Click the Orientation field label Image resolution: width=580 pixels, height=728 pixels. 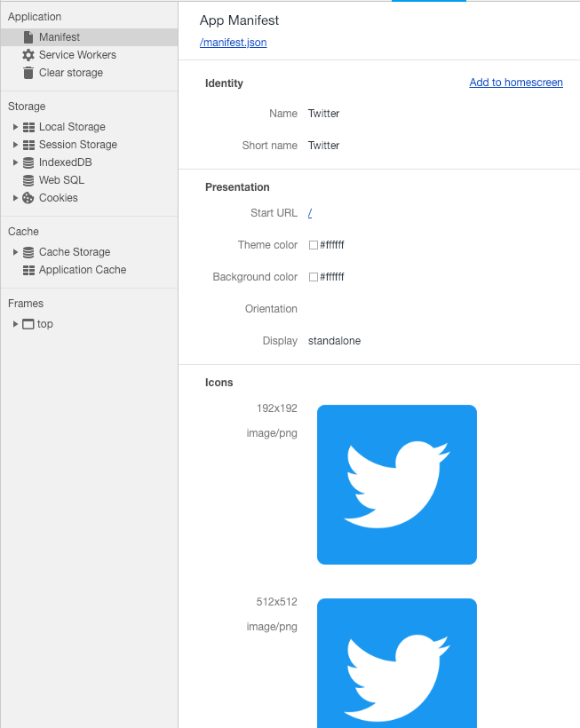pos(271,309)
